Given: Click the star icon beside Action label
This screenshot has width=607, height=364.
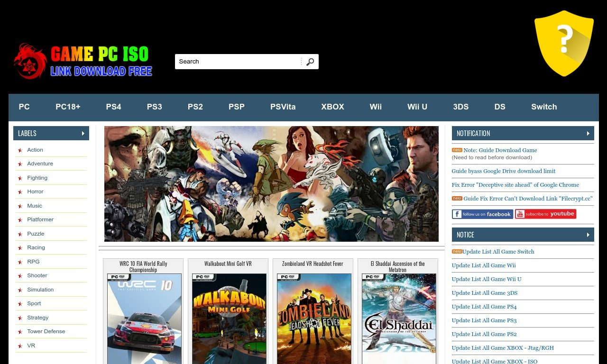Looking at the screenshot, I should [20, 150].
